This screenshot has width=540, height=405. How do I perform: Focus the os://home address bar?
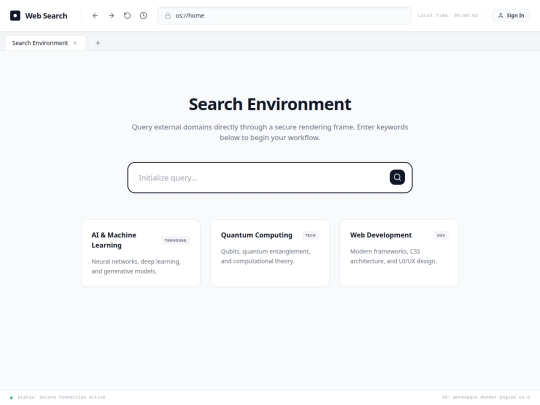(284, 16)
